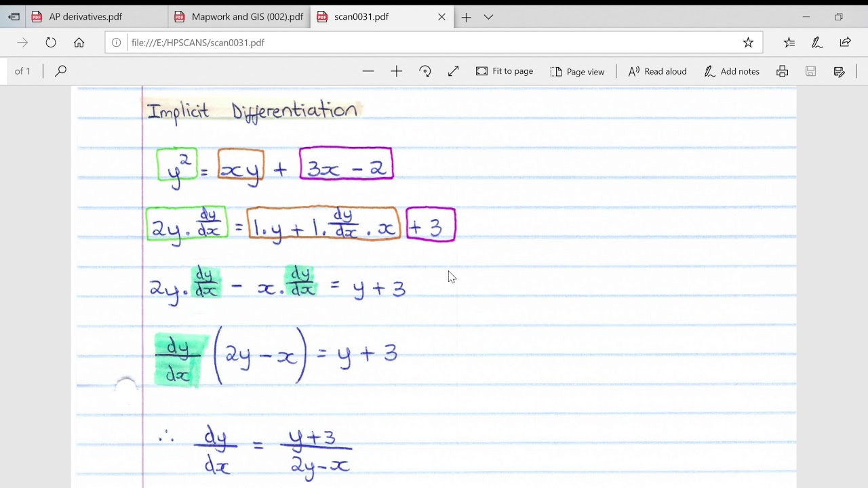Refresh the current page
Image resolution: width=868 pixels, height=488 pixels.
(51, 43)
